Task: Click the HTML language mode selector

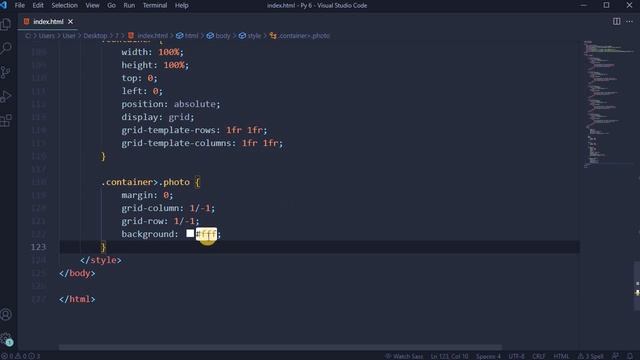Action: [561, 356]
